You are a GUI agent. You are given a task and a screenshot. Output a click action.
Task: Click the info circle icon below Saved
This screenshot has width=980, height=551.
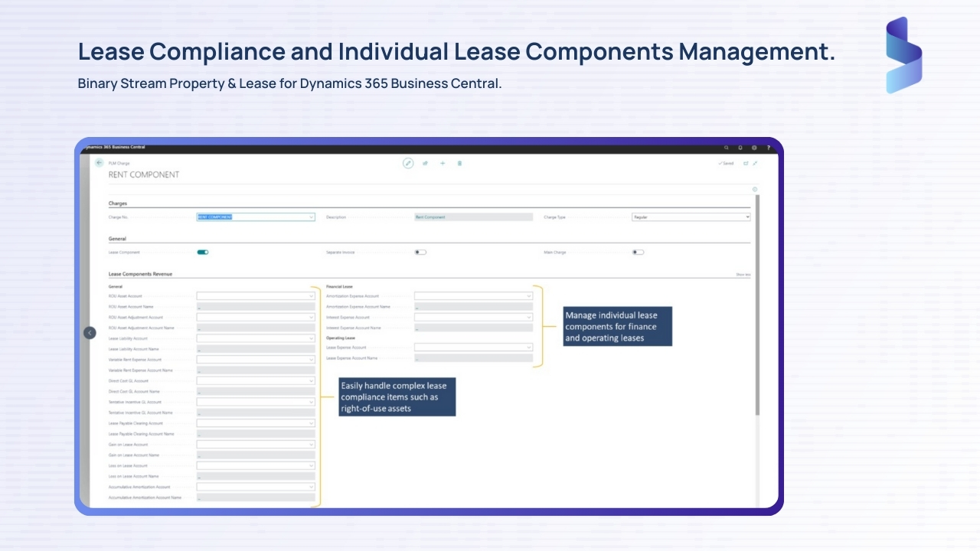click(754, 189)
